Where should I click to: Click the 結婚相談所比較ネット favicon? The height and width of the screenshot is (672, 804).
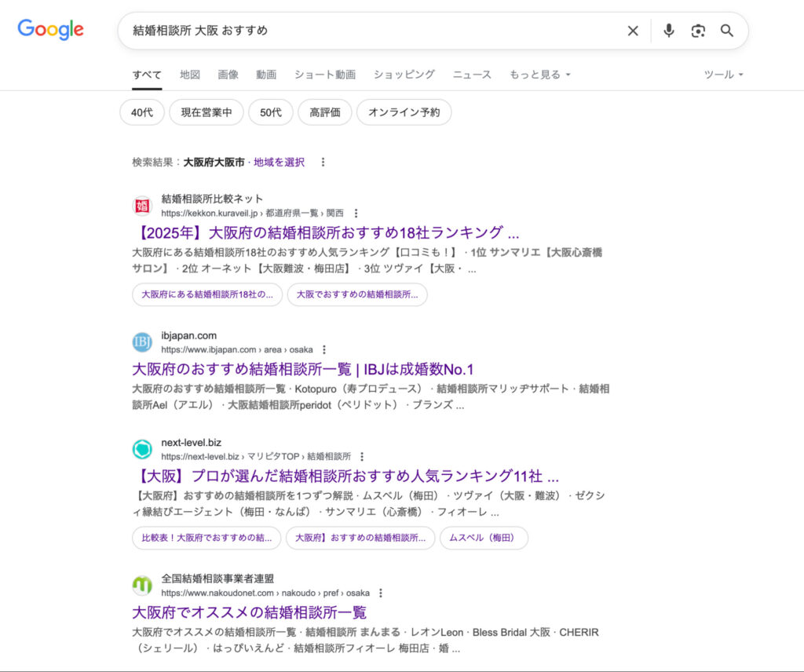point(142,206)
